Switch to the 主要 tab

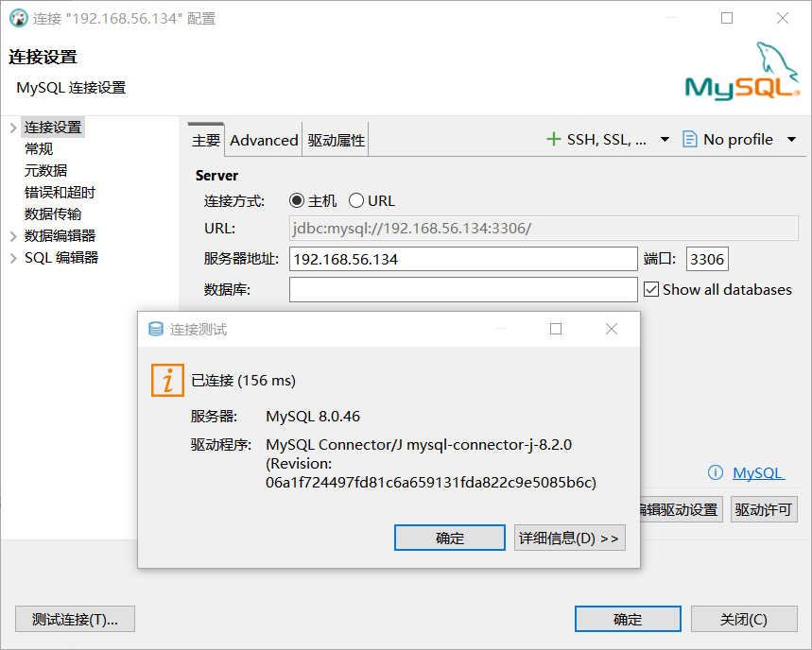(x=206, y=140)
